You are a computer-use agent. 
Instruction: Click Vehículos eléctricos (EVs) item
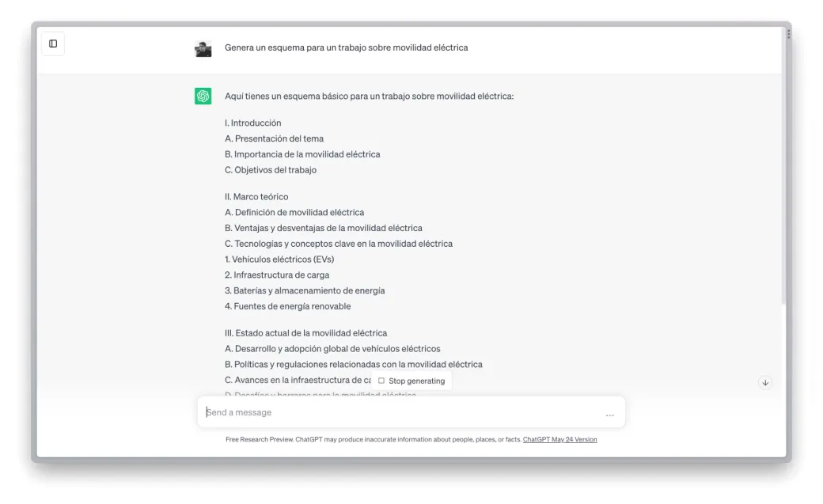coord(279,260)
